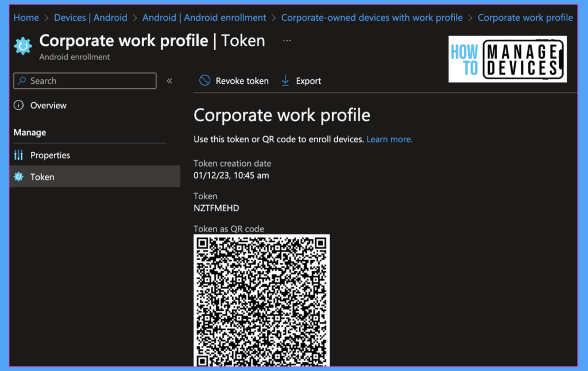Click the search magnifier icon
This screenshot has height=371, width=588.
22,80
